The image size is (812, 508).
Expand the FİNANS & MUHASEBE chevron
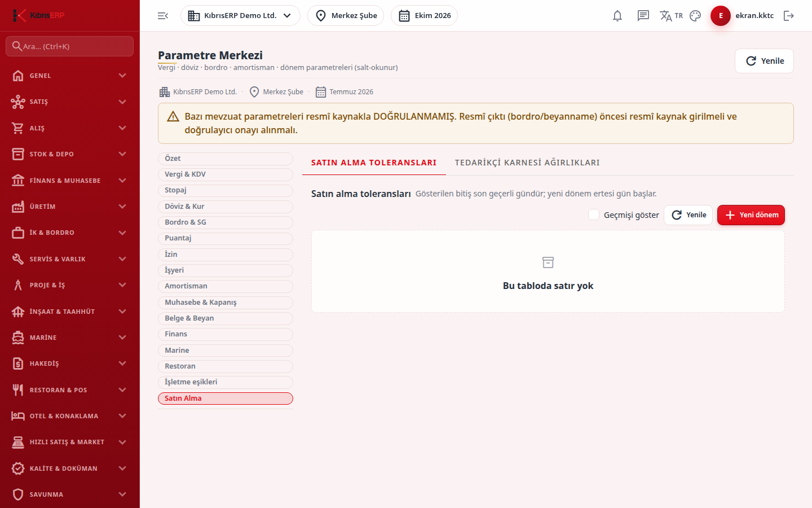pos(122,181)
